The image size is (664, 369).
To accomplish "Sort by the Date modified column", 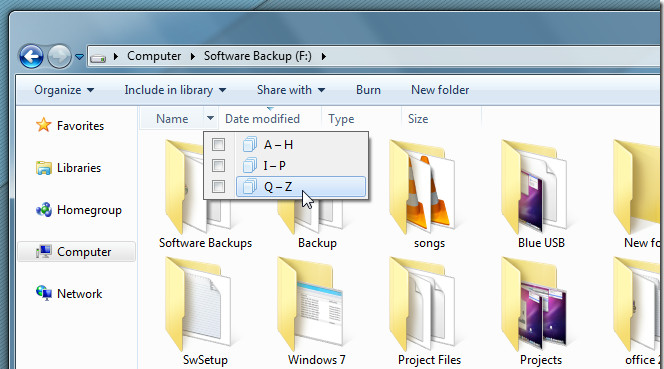I will (x=262, y=119).
